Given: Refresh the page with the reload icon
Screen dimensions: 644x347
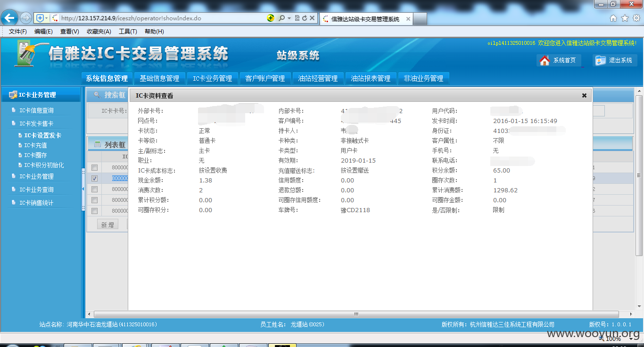Looking at the screenshot, I should point(305,18).
